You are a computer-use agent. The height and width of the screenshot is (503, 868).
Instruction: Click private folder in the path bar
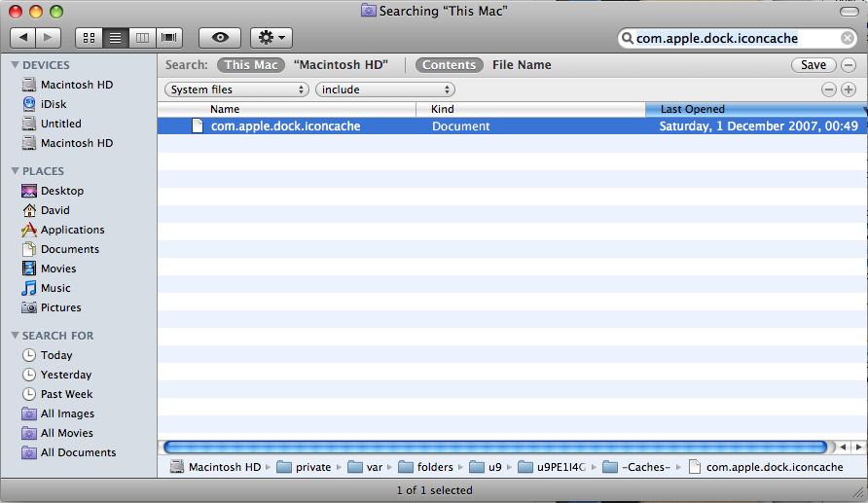pyautogui.click(x=304, y=467)
